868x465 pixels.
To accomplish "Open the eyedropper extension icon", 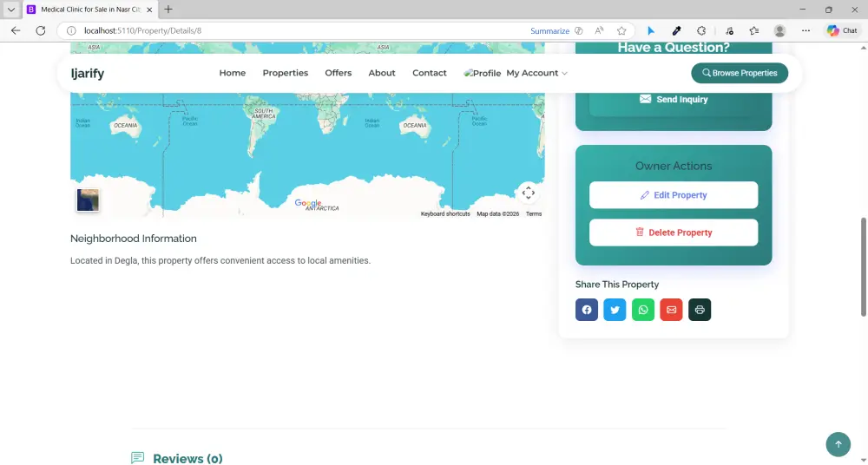I will coord(676,31).
